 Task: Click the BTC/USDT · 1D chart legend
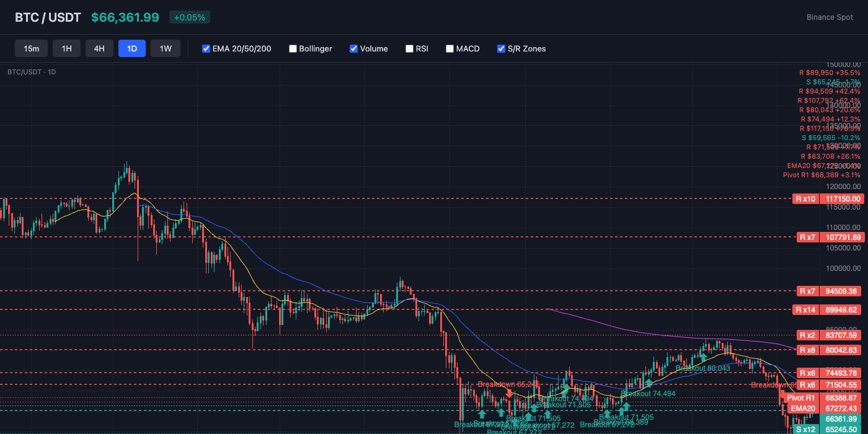coord(32,72)
